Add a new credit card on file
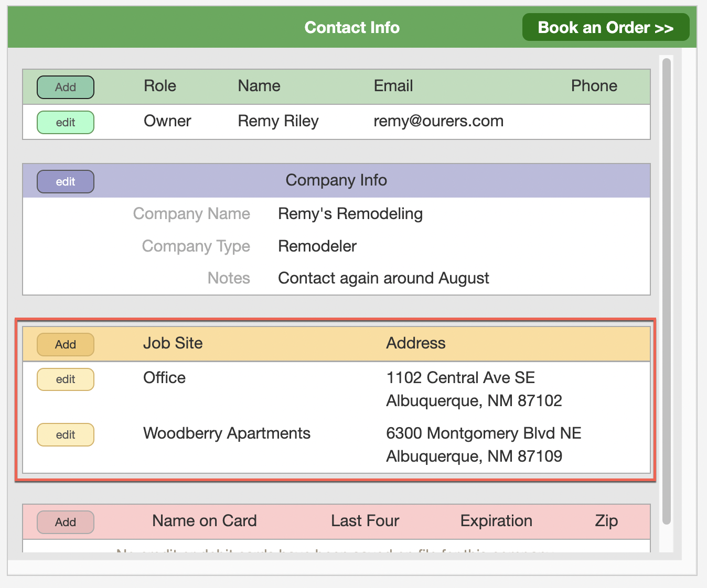The image size is (707, 588). [x=66, y=522]
